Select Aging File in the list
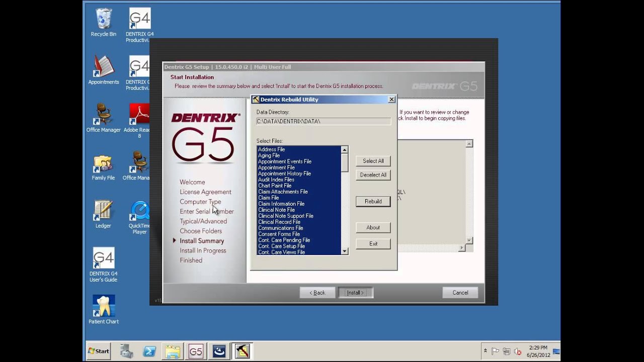644x362 pixels. [x=299, y=155]
